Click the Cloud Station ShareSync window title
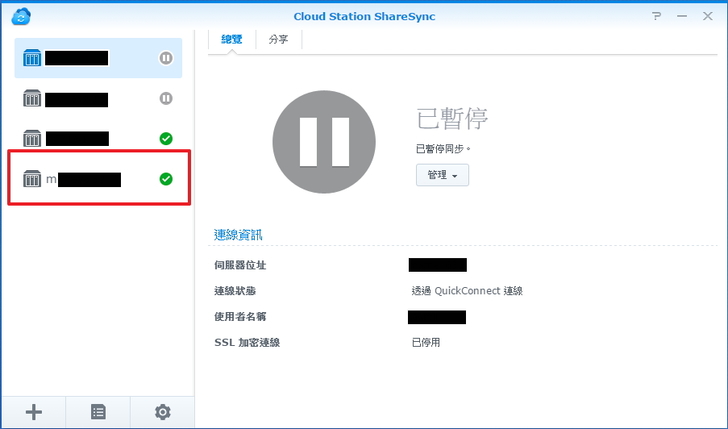The height and width of the screenshot is (429, 728). [x=364, y=16]
